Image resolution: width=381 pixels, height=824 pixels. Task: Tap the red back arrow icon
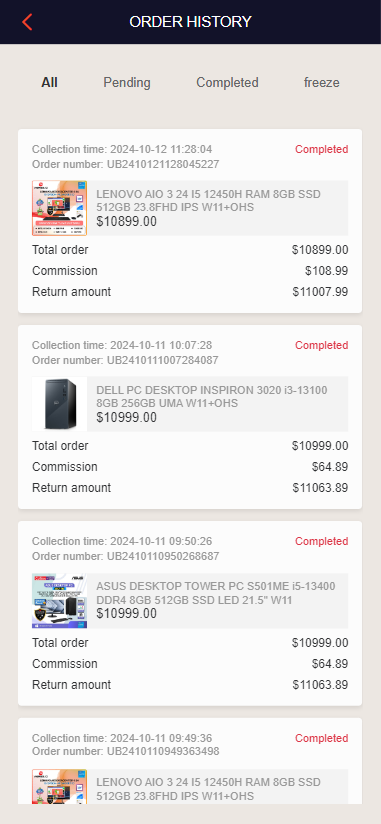click(x=27, y=22)
